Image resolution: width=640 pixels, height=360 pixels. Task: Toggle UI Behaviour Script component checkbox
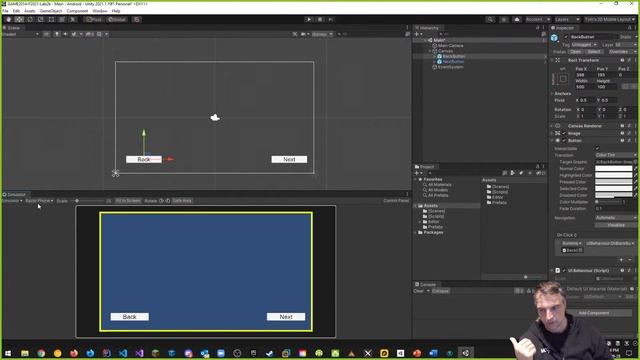[564, 271]
